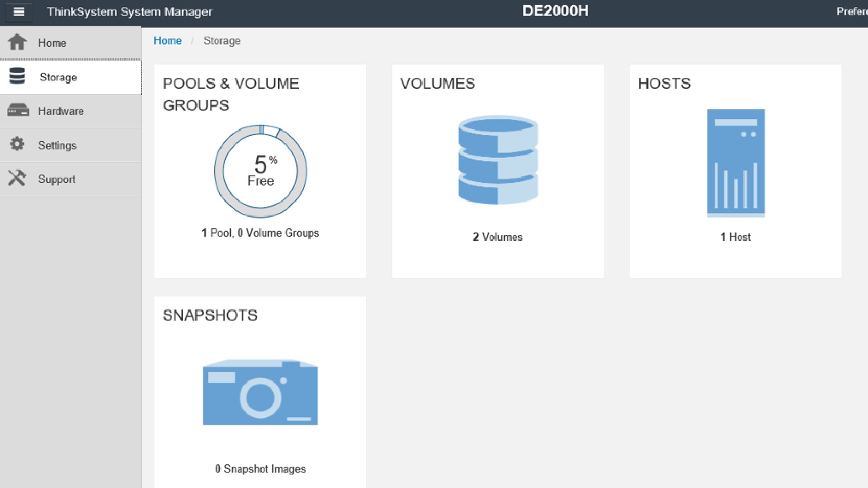Open the 2 Volumes link

498,237
